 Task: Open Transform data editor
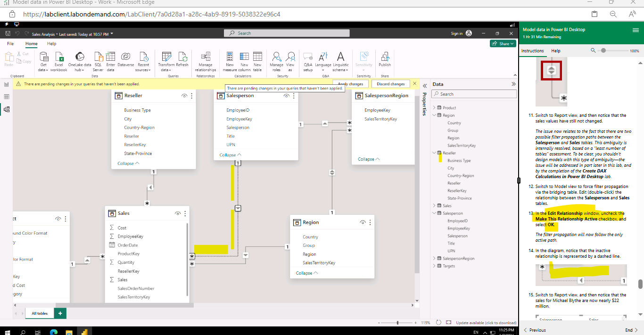click(x=166, y=62)
